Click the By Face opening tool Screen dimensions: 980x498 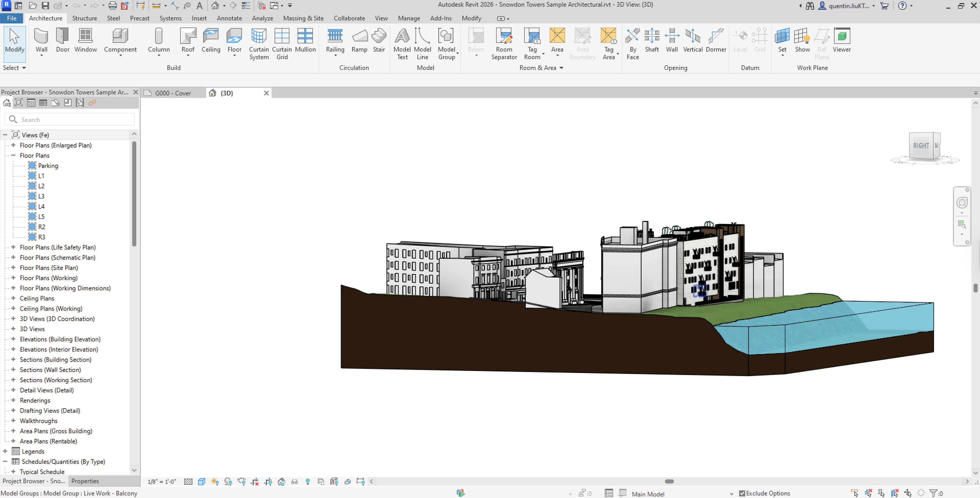point(632,44)
